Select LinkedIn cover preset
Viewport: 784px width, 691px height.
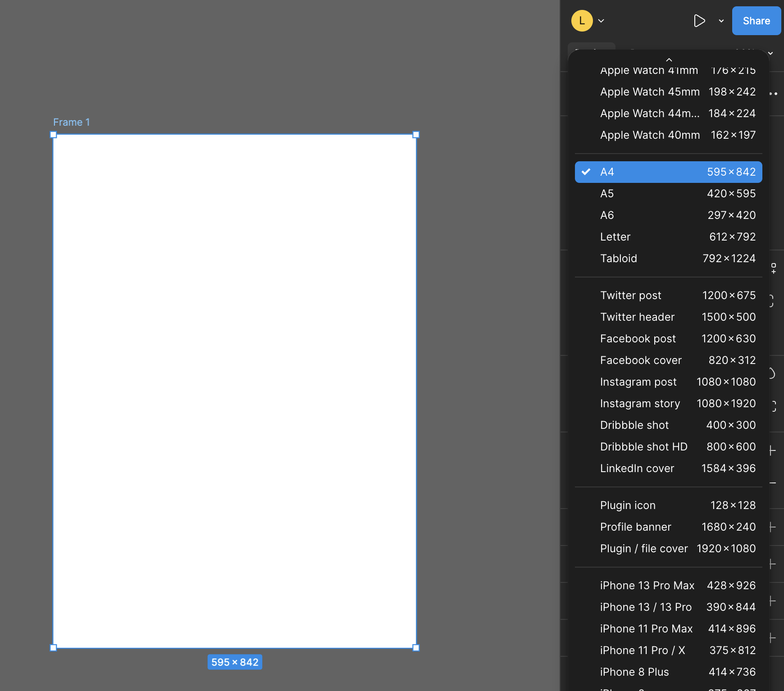click(x=669, y=468)
